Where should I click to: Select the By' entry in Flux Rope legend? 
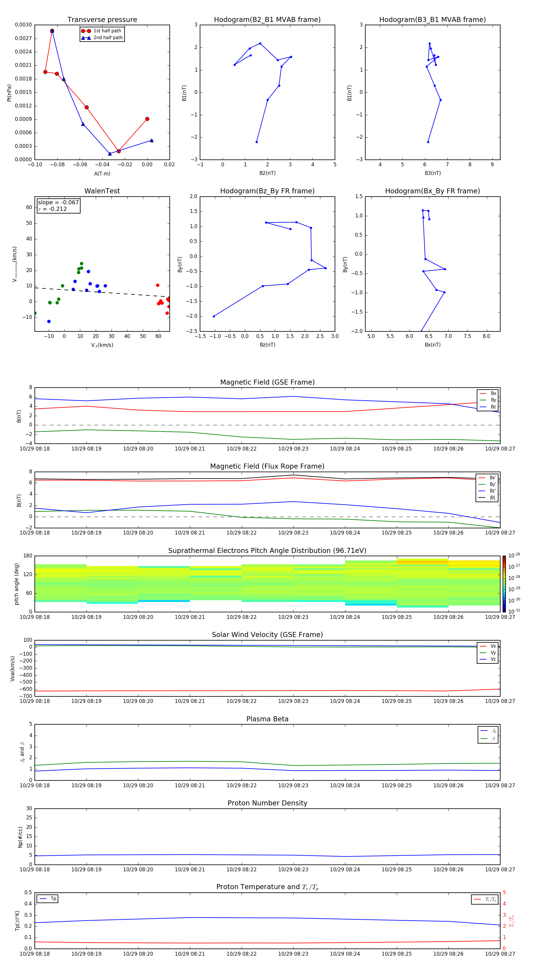[487, 484]
